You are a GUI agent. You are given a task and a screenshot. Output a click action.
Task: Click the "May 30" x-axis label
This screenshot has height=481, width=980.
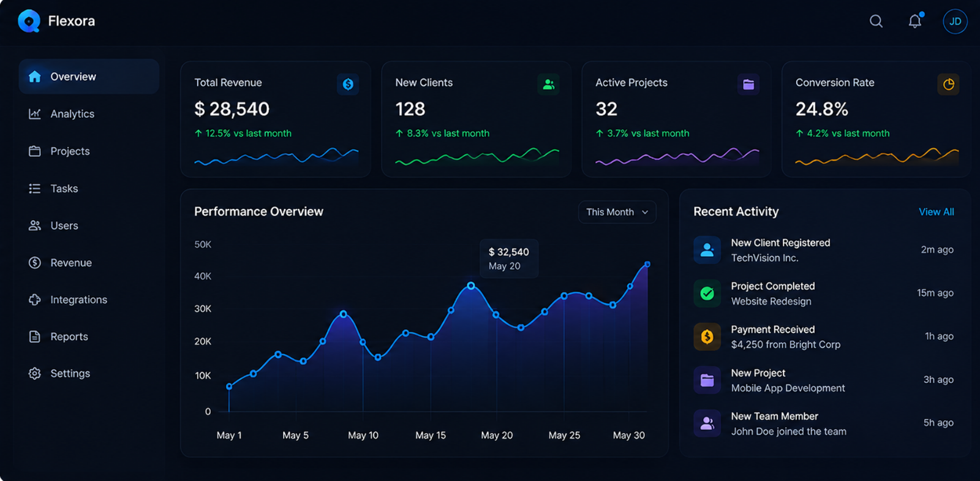tap(629, 435)
